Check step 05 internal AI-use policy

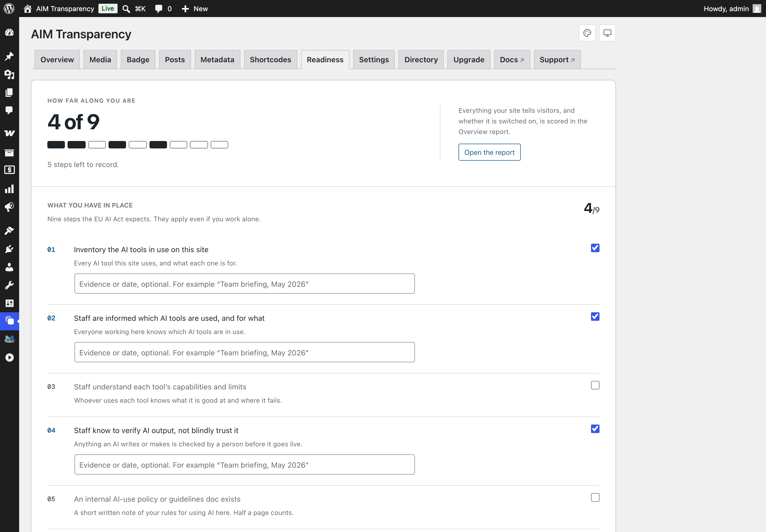coord(595,498)
